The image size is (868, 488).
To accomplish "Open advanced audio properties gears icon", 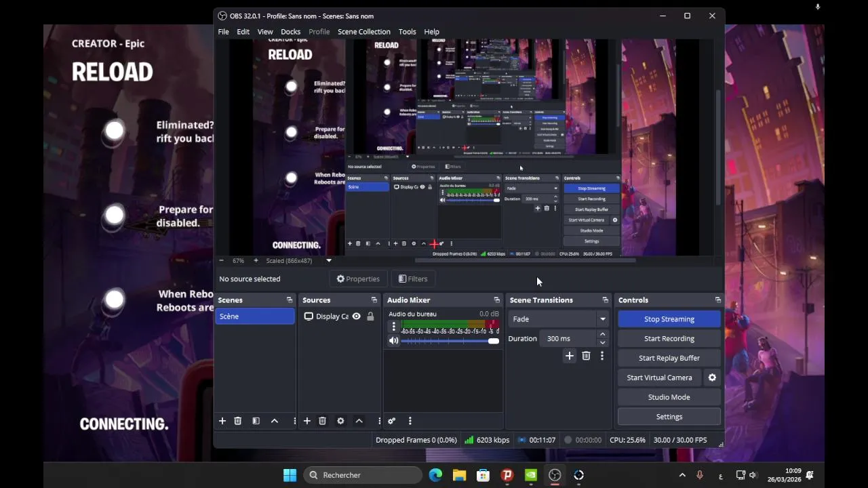I will coord(391,421).
